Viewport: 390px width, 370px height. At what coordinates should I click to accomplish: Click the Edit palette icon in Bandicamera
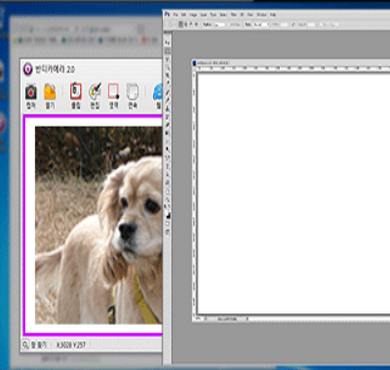click(95, 92)
